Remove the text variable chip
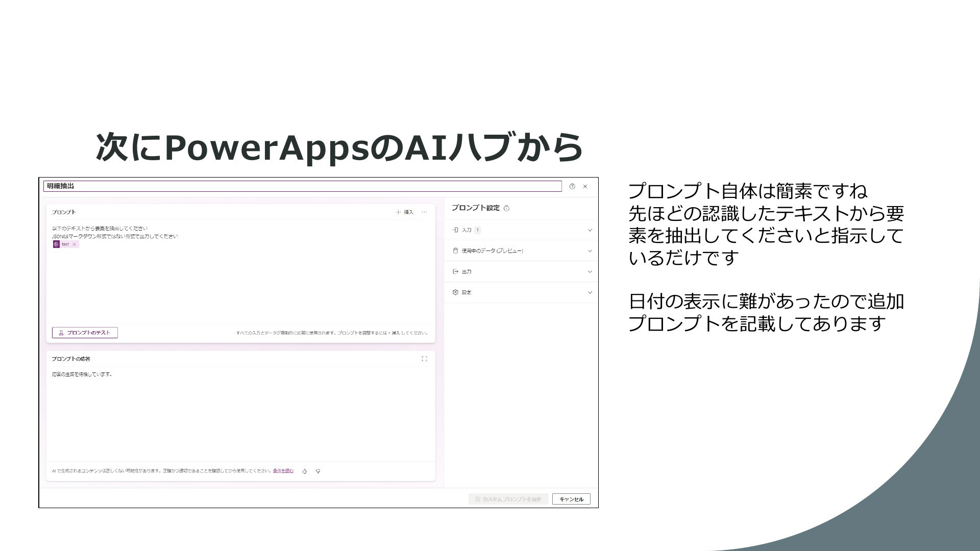980x551 pixels. click(x=75, y=244)
